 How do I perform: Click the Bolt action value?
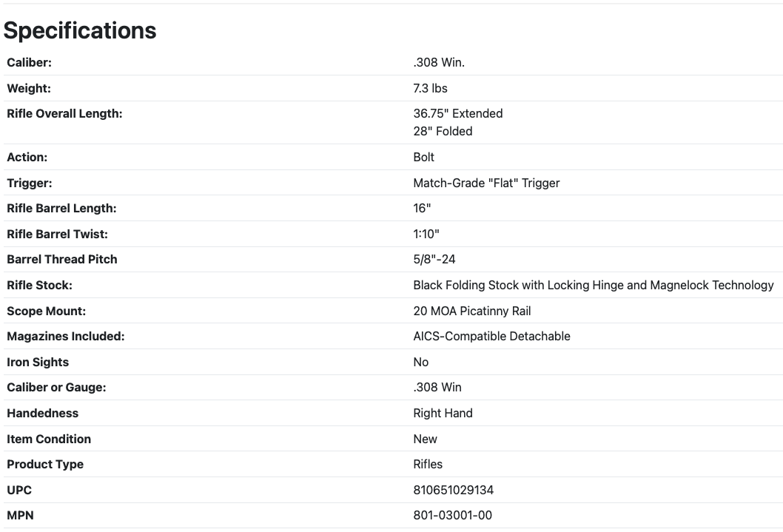pos(423,157)
